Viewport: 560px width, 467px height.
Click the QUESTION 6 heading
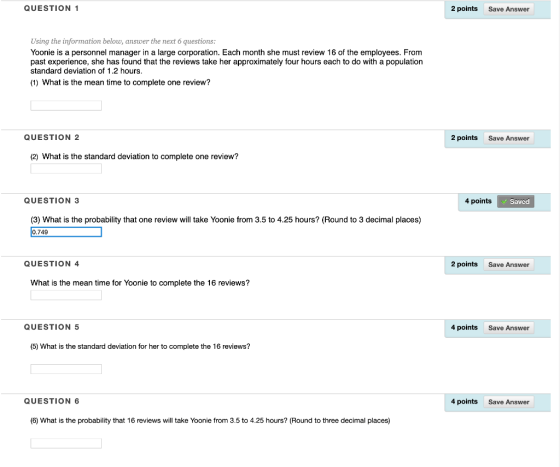pyautogui.click(x=51, y=401)
